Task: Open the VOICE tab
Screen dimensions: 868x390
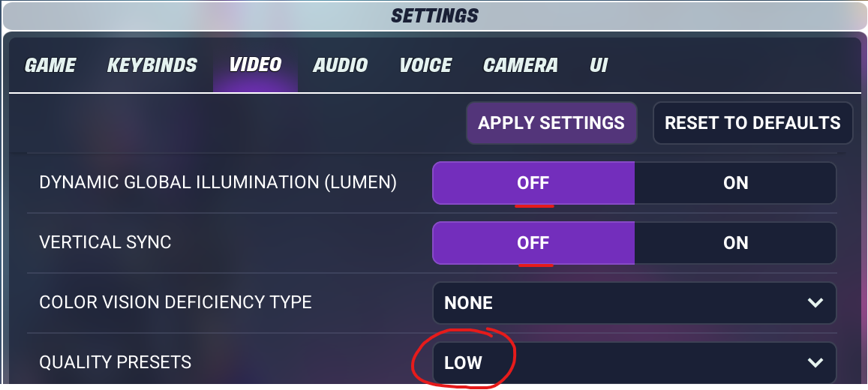Action: (425, 65)
